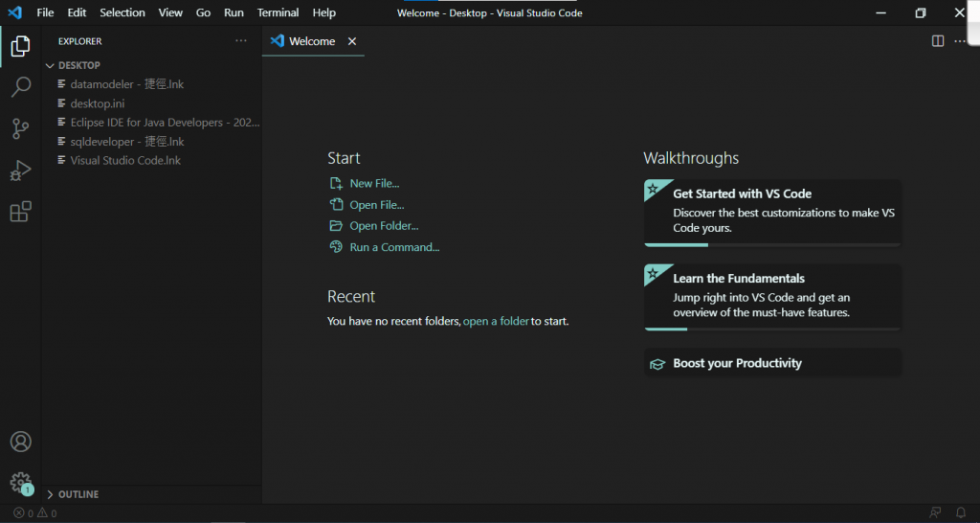Click the New File icon under Start

coord(336,183)
